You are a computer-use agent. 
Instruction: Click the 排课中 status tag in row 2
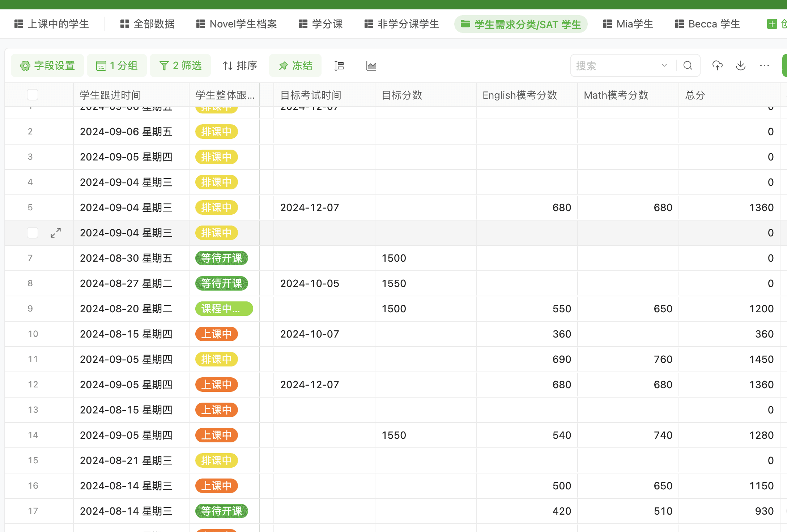[x=216, y=132]
